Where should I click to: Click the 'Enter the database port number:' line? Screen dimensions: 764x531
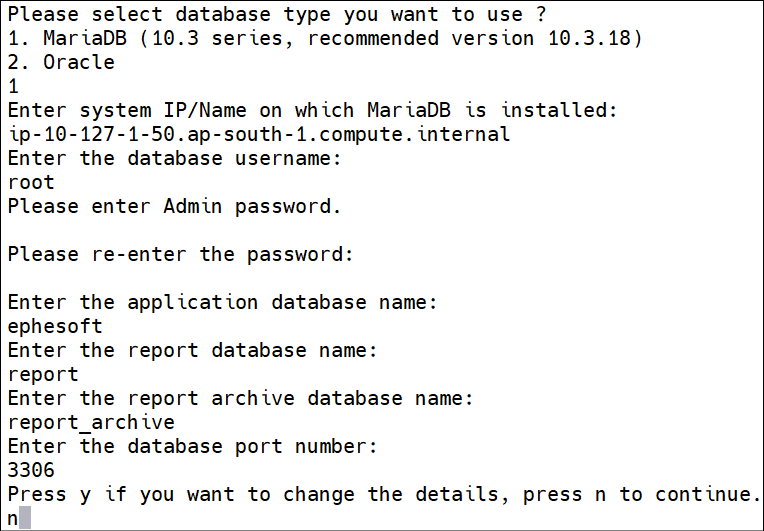click(192, 446)
